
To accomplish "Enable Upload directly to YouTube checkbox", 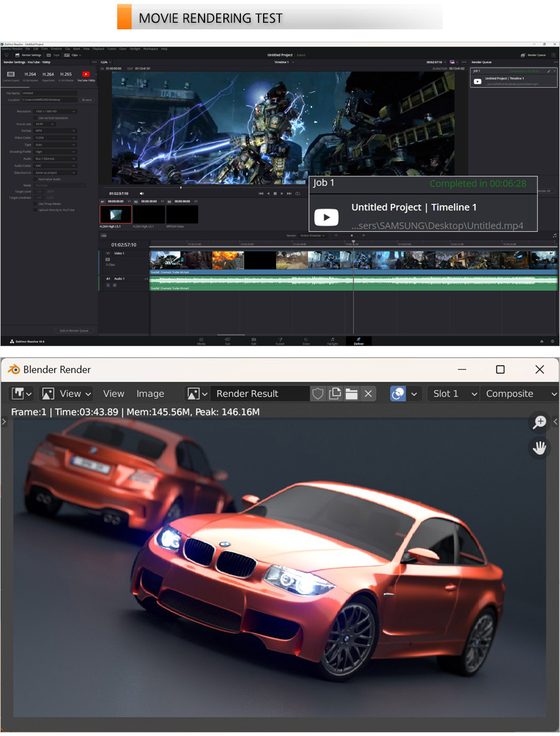I will coord(35,210).
